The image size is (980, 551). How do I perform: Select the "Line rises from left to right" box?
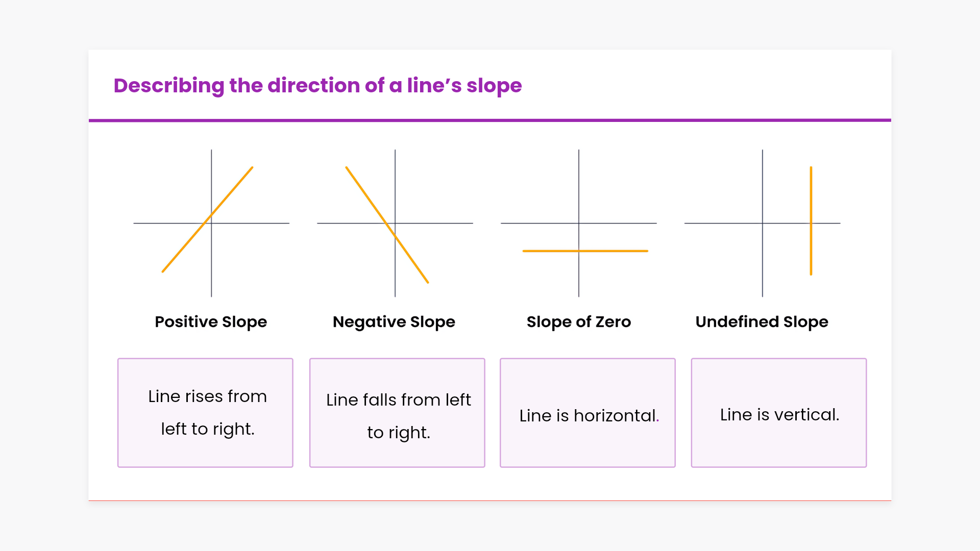click(205, 413)
